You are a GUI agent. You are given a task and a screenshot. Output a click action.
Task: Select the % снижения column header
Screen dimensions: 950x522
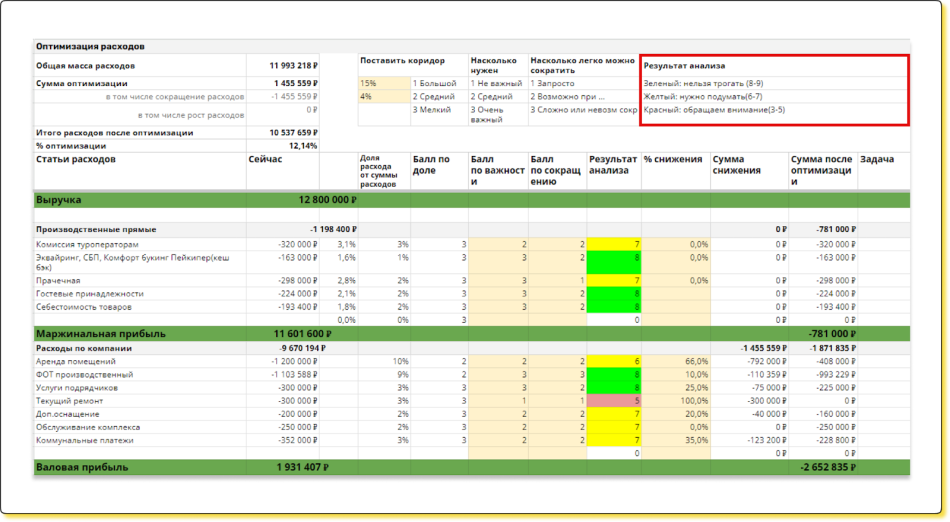click(668, 159)
